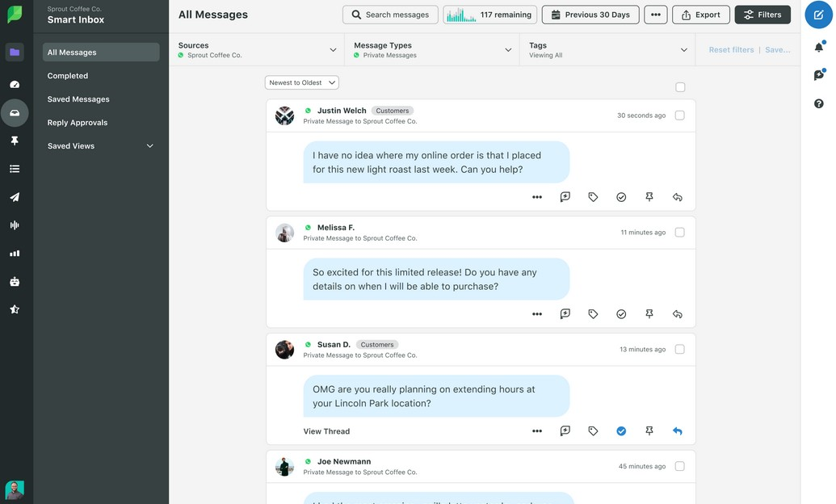Pin Justin Welch's message
This screenshot has height=504, width=836.
[649, 197]
